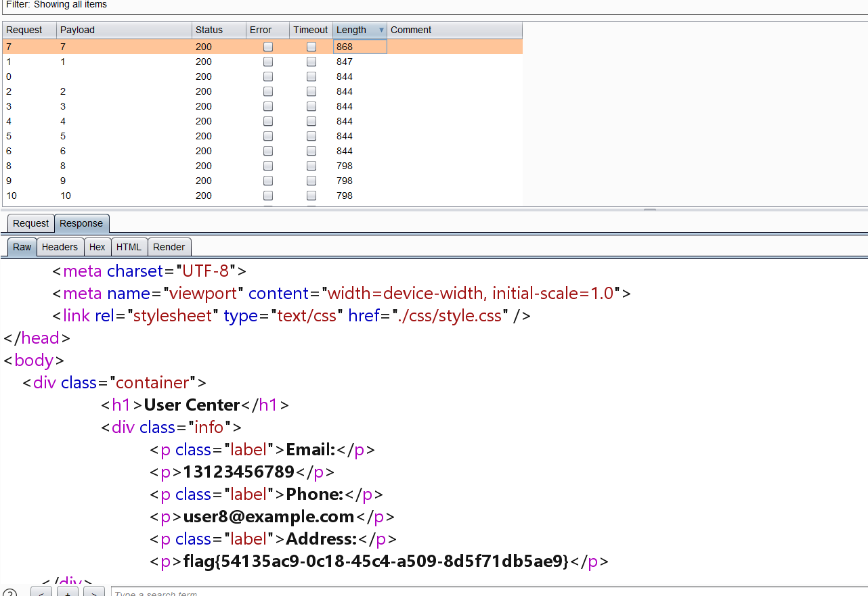Image resolution: width=868 pixels, height=596 pixels.
Task: Select the row with payload 8
Action: pyautogui.click(x=263, y=166)
